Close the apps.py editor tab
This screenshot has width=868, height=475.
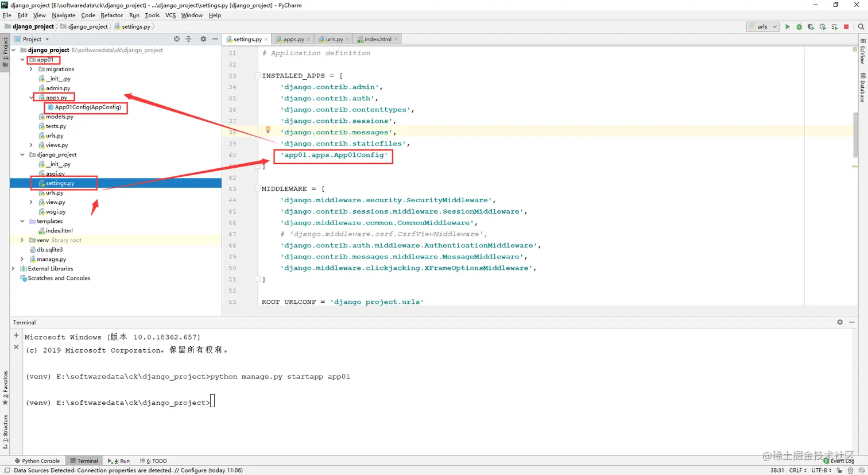pyautogui.click(x=309, y=40)
